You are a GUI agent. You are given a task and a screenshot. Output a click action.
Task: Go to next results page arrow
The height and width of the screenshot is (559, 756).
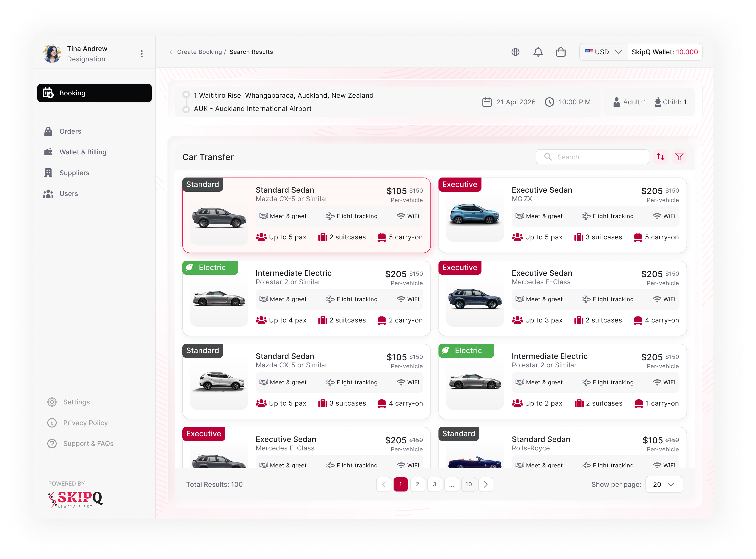click(x=485, y=484)
